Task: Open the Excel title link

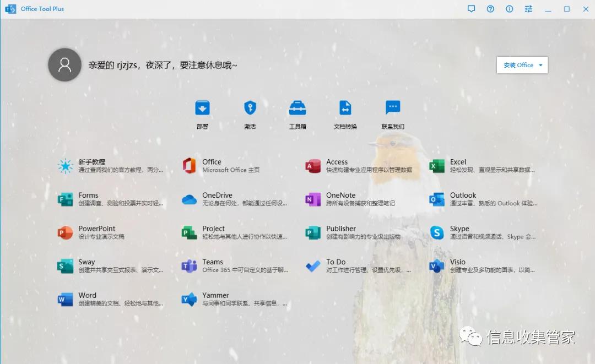Action: pyautogui.click(x=458, y=162)
